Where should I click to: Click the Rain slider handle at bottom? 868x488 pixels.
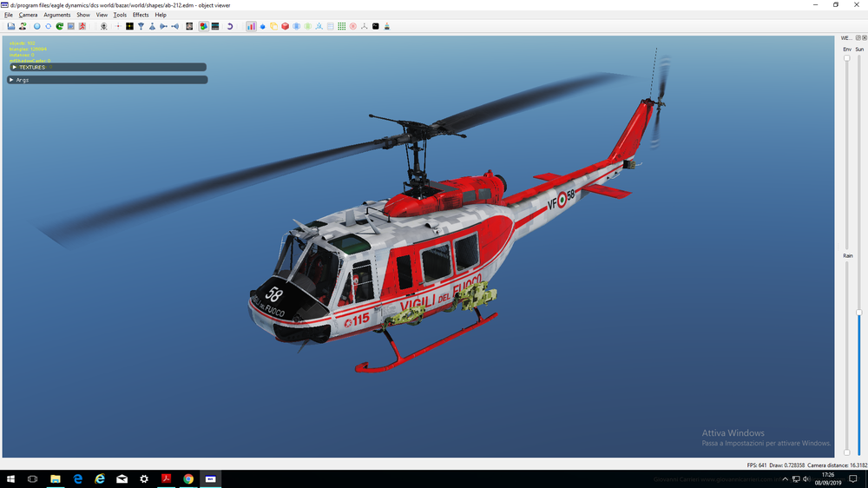point(847,452)
